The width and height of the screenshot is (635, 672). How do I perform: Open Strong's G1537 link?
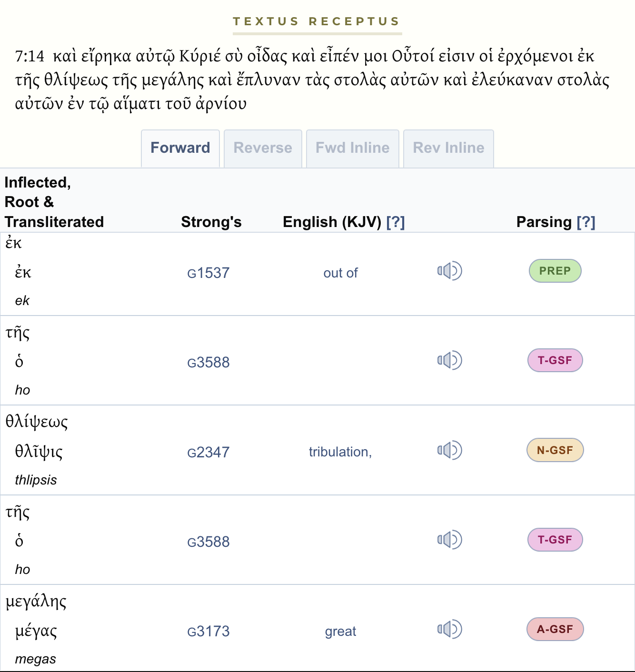click(208, 273)
